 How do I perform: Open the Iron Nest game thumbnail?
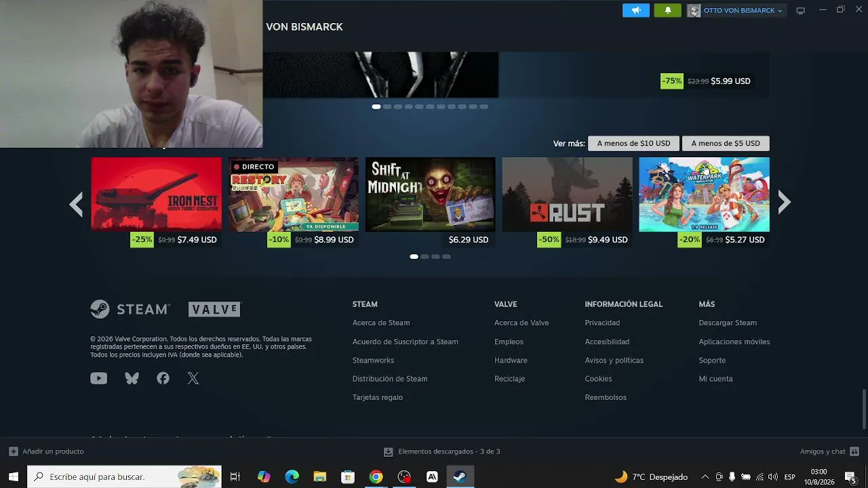coord(156,195)
